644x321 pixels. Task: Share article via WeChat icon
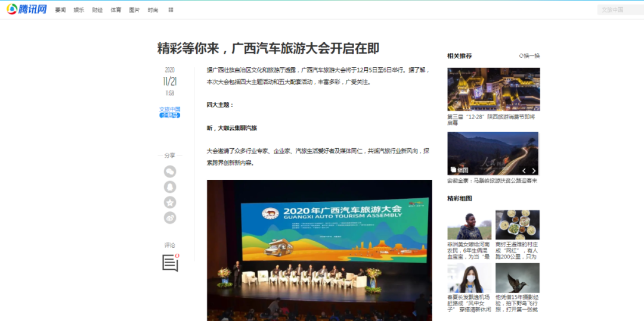[170, 172]
